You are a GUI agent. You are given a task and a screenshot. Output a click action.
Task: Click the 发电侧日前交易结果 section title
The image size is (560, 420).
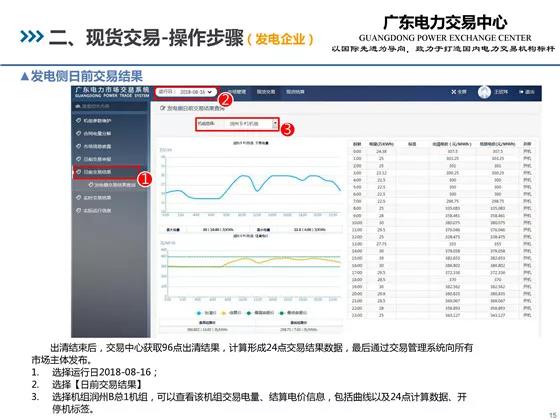click(x=86, y=76)
